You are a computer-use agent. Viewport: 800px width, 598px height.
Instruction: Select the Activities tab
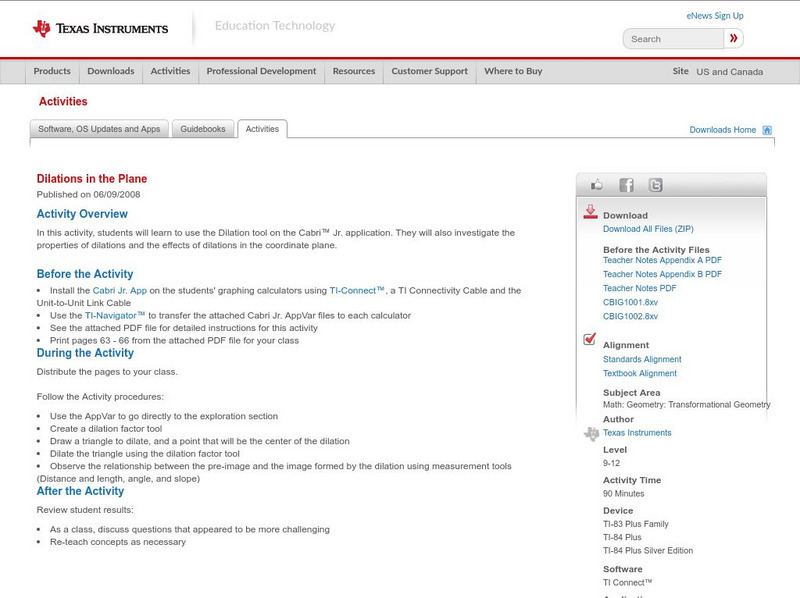[262, 129]
